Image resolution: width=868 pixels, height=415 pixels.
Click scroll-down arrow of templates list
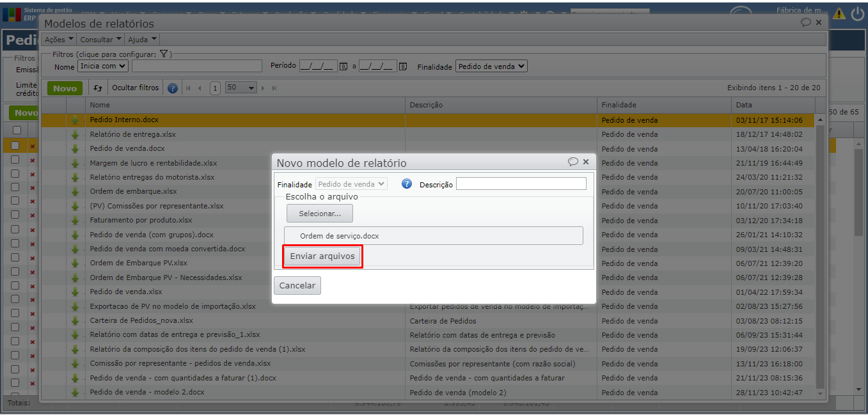(821, 395)
